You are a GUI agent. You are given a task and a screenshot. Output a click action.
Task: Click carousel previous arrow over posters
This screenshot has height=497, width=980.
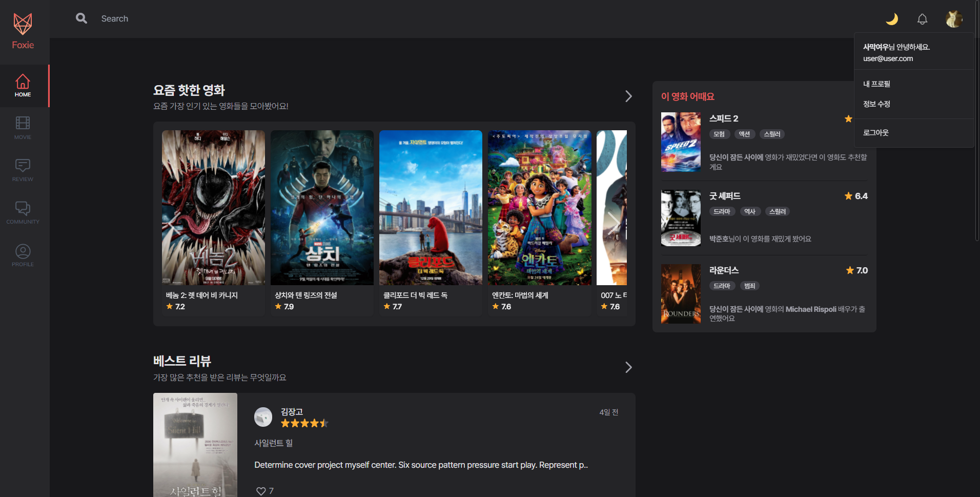(x=175, y=224)
